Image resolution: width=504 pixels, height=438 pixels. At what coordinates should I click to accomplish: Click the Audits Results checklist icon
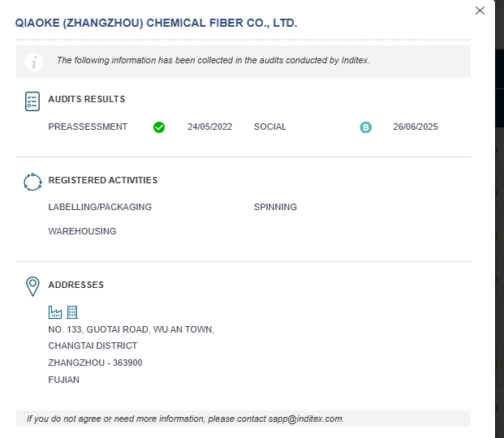coord(32,101)
